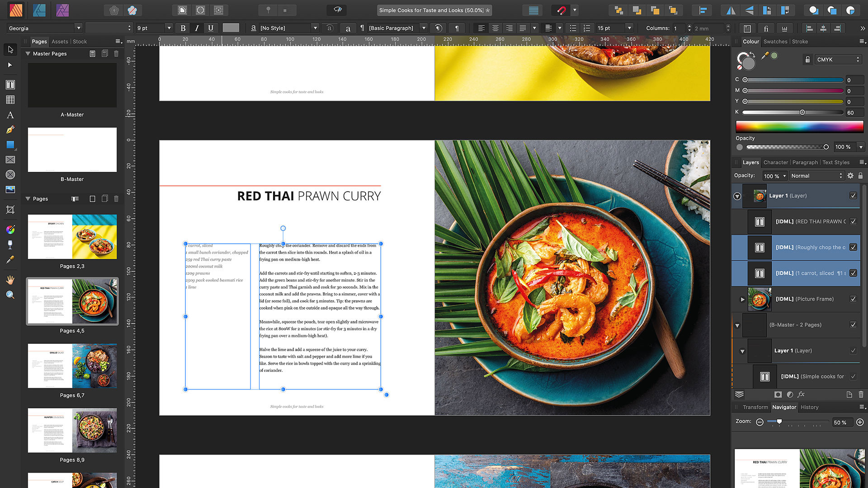
Task: Expand the Master Pages section
Action: 28,53
